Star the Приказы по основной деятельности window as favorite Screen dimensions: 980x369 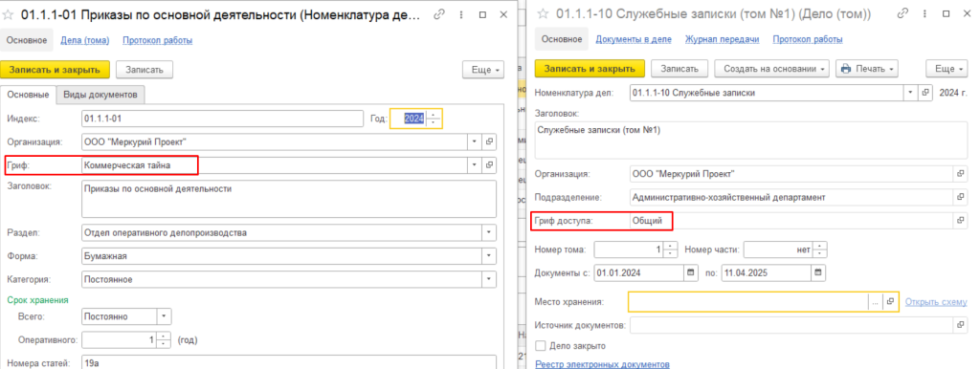(x=9, y=15)
